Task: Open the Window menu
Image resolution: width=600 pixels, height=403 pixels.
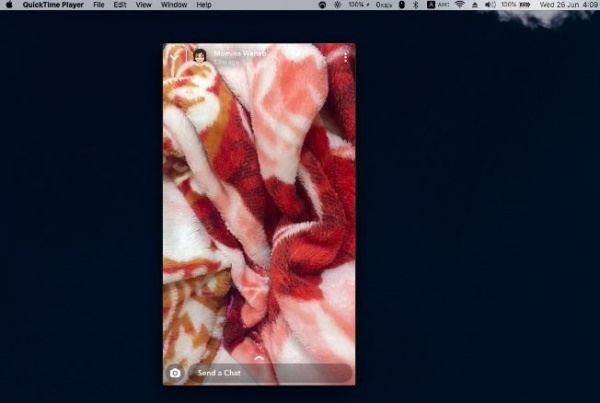Action: point(174,5)
